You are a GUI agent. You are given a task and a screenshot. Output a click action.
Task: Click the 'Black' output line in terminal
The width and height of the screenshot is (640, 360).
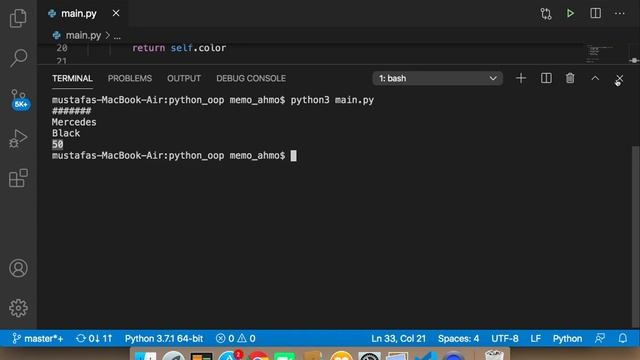[66, 133]
